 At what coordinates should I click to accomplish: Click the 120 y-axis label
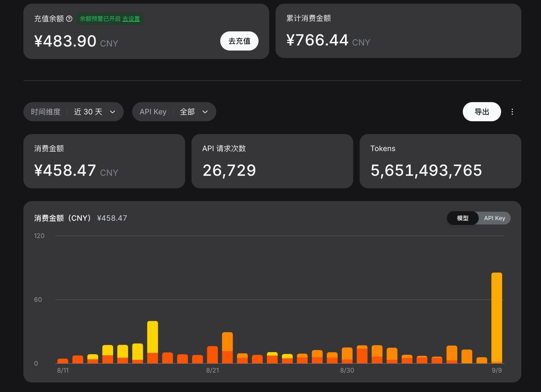(x=39, y=236)
